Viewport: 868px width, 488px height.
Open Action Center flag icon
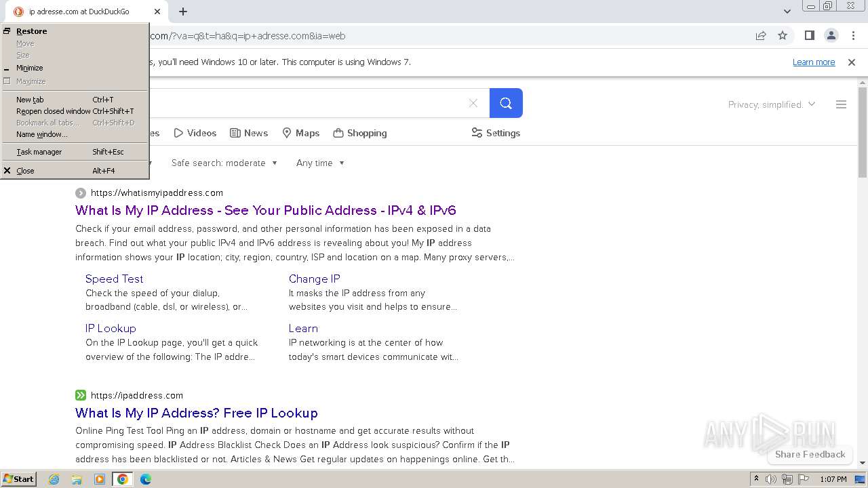(x=804, y=479)
